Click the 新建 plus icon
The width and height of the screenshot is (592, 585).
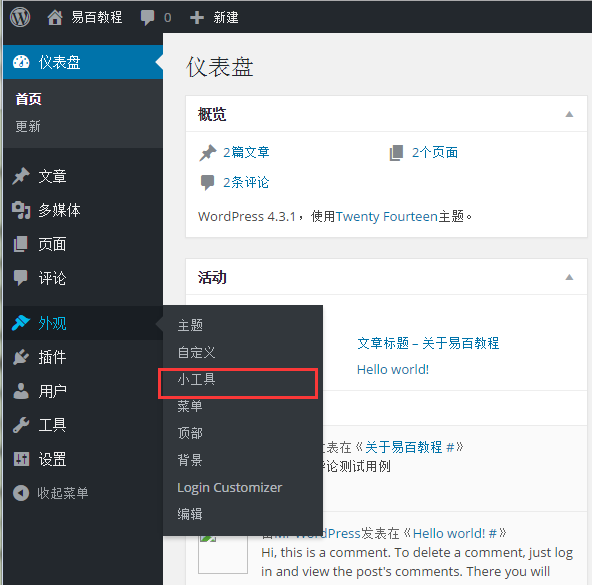(197, 17)
